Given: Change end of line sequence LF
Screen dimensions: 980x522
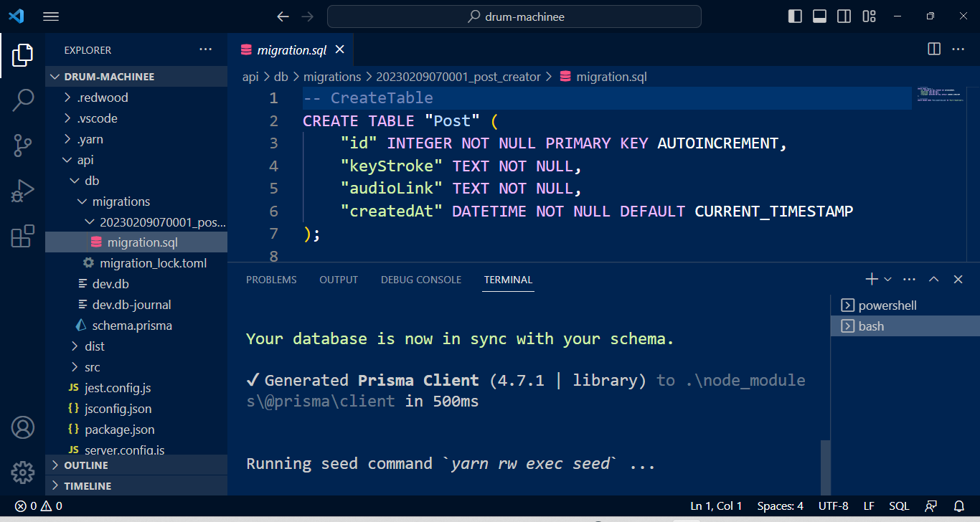Looking at the screenshot, I should coord(869,506).
